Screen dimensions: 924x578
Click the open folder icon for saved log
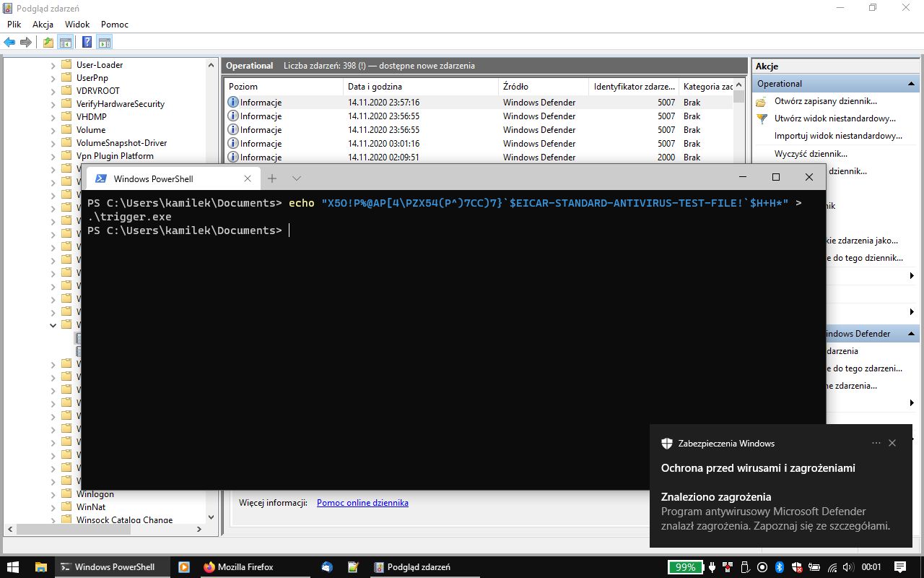[x=761, y=102]
